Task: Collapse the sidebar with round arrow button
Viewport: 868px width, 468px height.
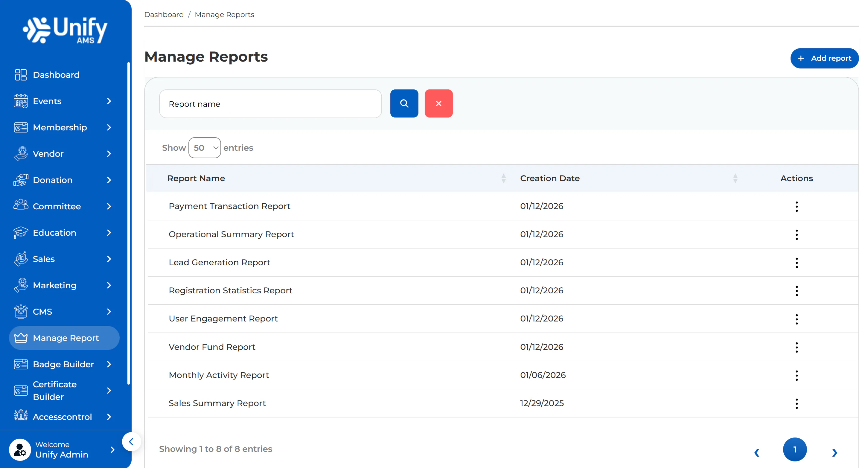Action: [131, 441]
